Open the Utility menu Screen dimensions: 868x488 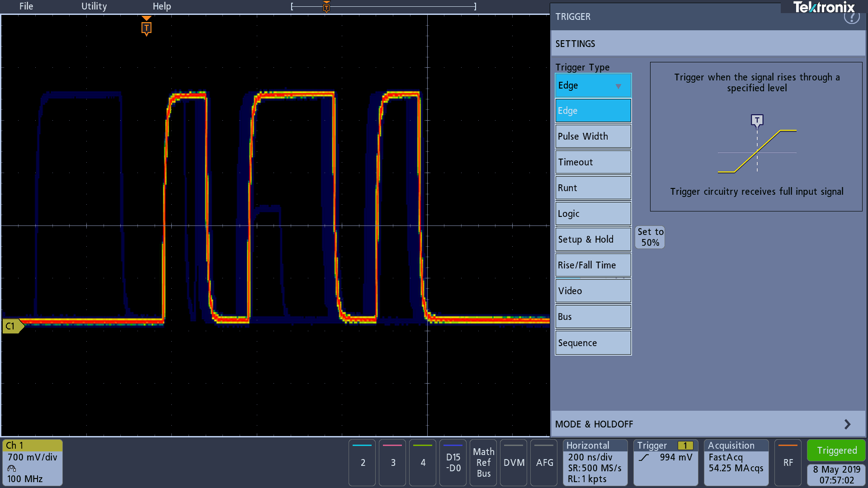94,6
